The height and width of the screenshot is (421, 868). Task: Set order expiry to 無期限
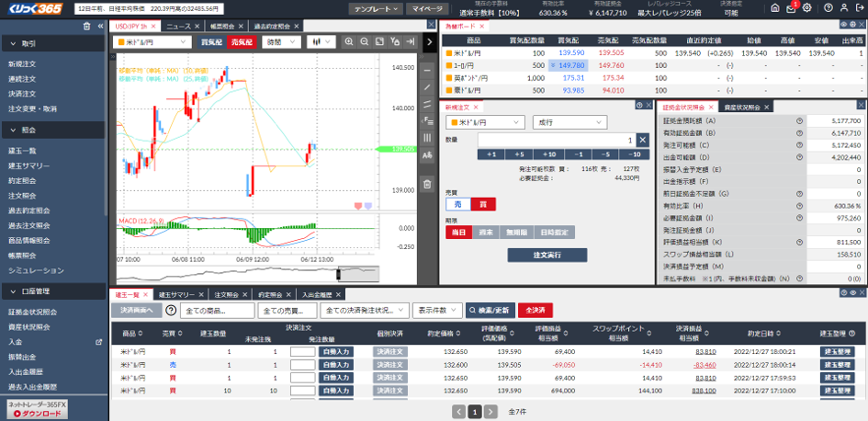516,233
